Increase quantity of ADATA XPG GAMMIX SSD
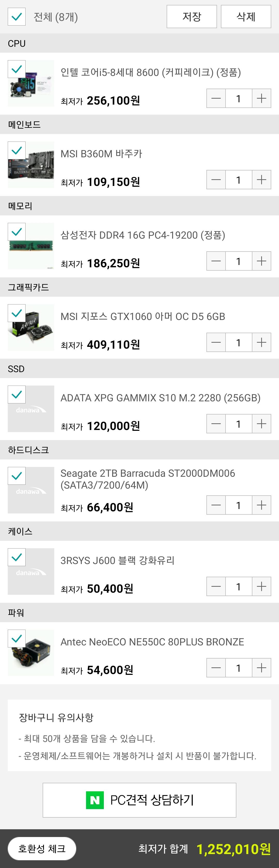This screenshot has height=868, width=279. [x=261, y=424]
